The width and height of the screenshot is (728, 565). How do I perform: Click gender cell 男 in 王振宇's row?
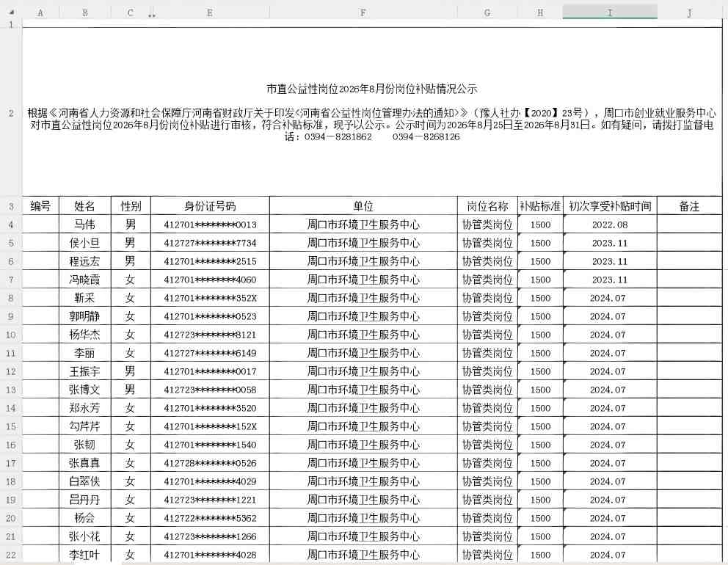tap(131, 371)
